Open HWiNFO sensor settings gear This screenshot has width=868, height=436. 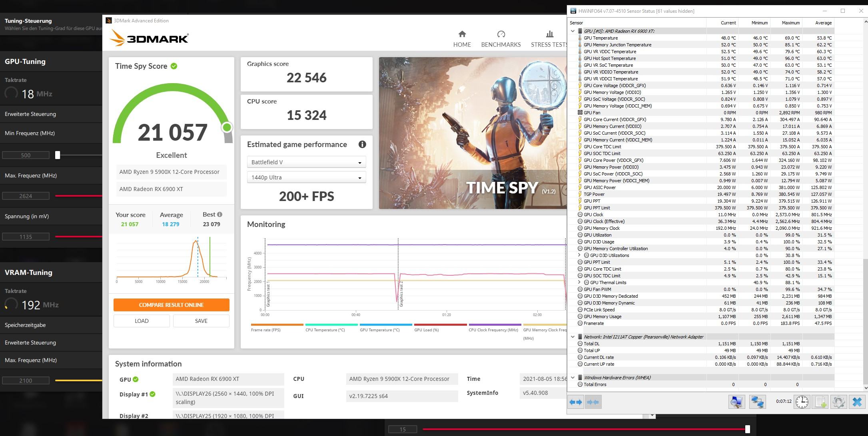coord(838,402)
